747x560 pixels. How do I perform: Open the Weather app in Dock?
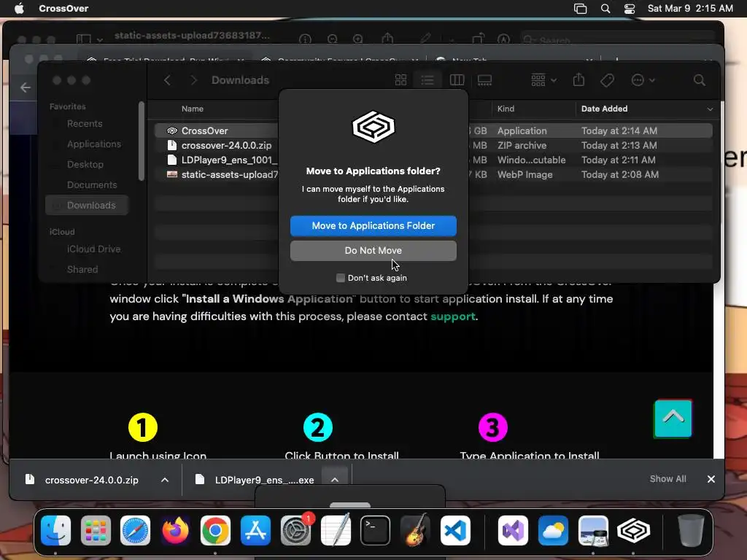pyautogui.click(x=553, y=530)
